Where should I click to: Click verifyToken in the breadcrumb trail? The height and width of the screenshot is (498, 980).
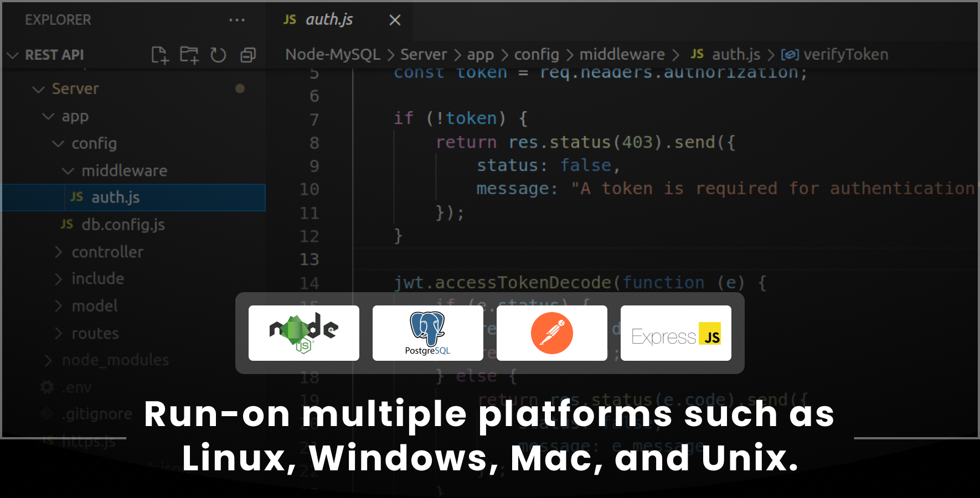click(x=846, y=54)
